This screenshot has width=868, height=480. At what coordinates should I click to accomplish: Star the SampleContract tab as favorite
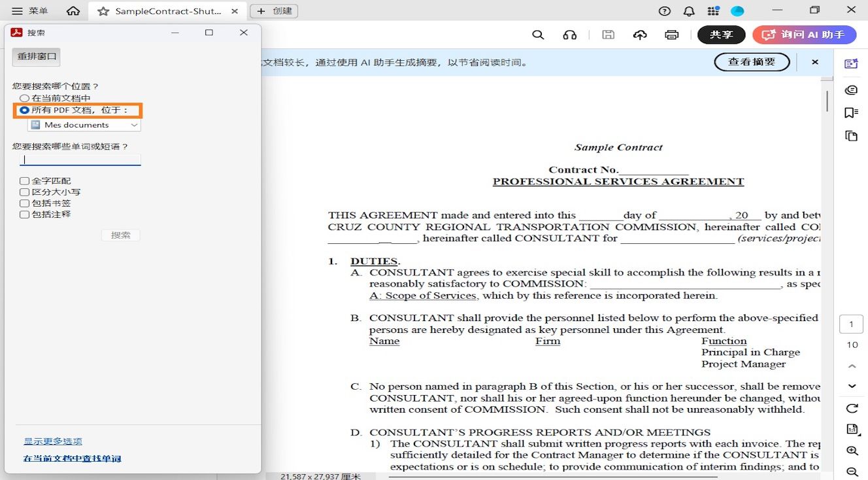[x=103, y=11]
